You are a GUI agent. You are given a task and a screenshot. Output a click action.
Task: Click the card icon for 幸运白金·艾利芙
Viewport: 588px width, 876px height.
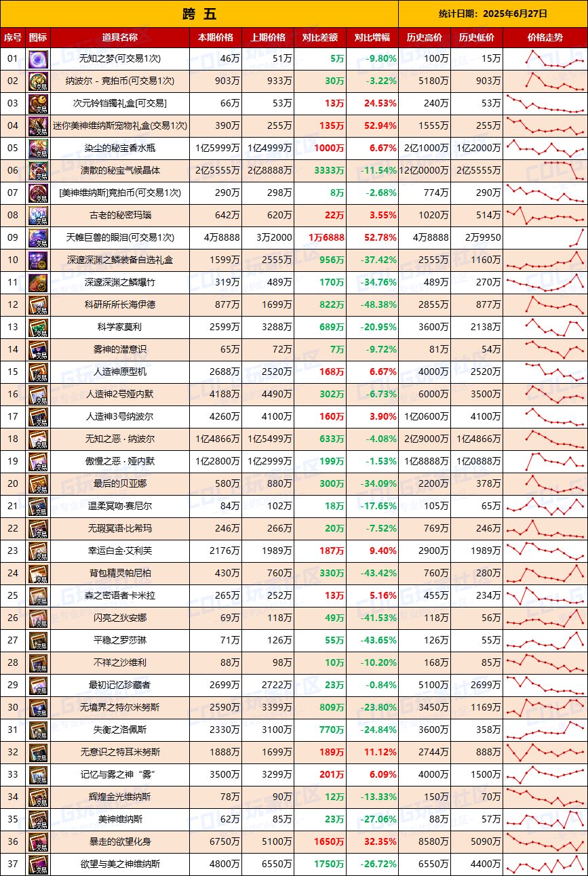pos(38,551)
